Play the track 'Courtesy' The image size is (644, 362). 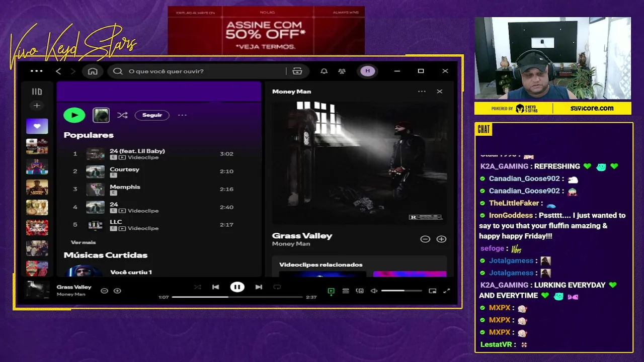point(153,171)
